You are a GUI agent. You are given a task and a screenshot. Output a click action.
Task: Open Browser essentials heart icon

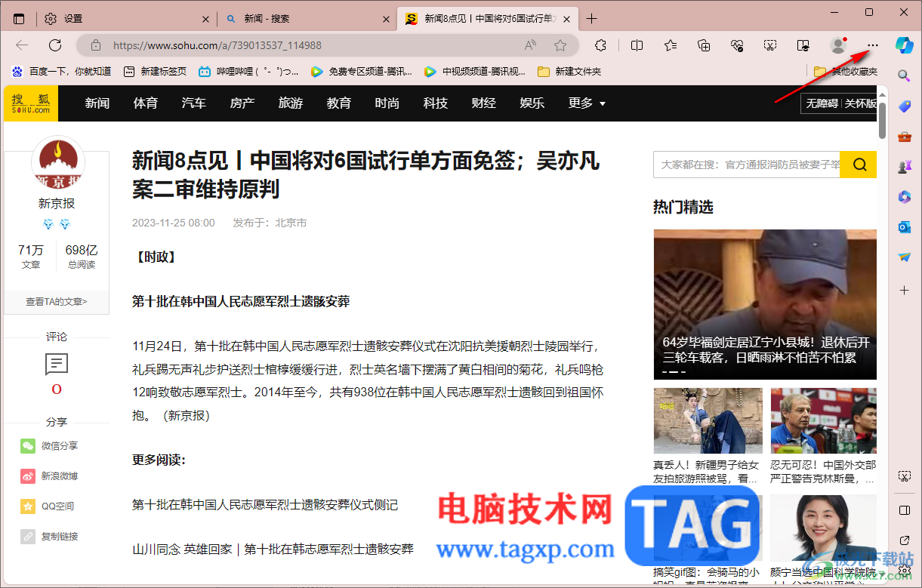[737, 45]
